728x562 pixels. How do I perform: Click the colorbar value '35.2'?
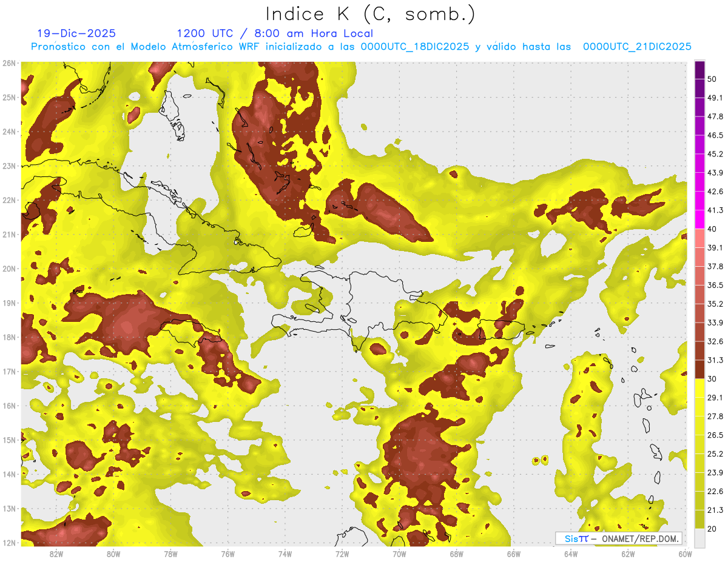pos(715,304)
